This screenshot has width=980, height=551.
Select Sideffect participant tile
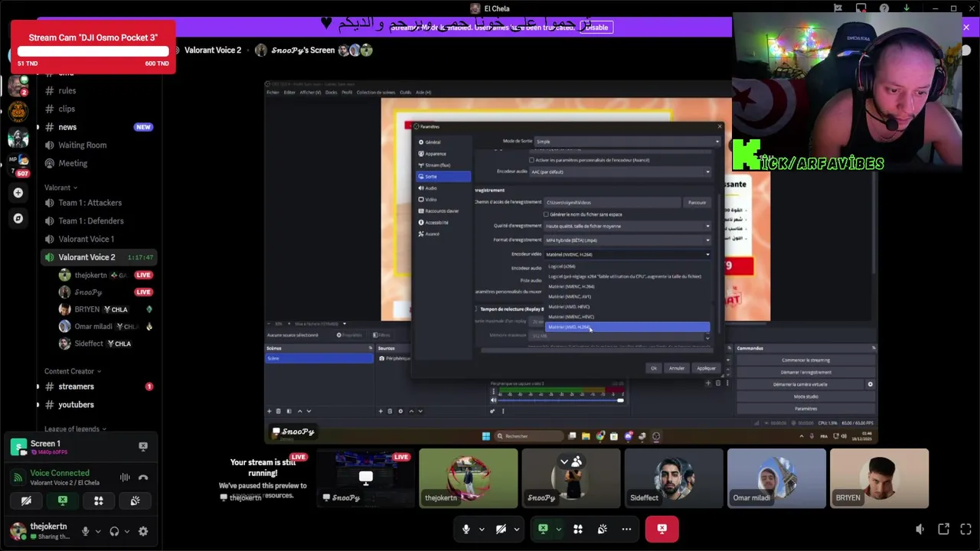674,478
